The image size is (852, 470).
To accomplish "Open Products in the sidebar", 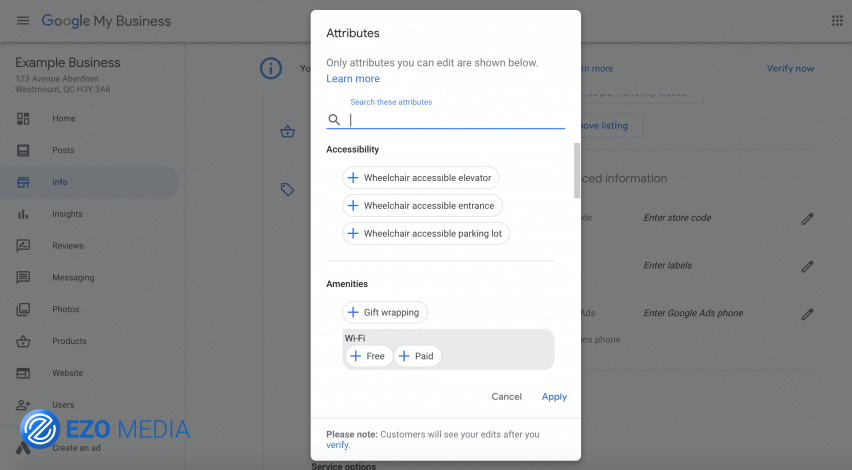I will pyautogui.click(x=70, y=341).
